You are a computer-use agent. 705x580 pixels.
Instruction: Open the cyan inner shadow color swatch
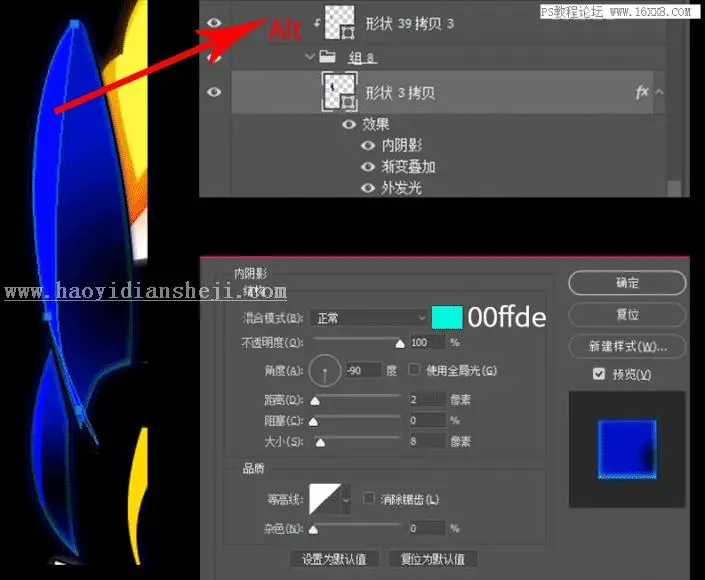pyautogui.click(x=447, y=317)
